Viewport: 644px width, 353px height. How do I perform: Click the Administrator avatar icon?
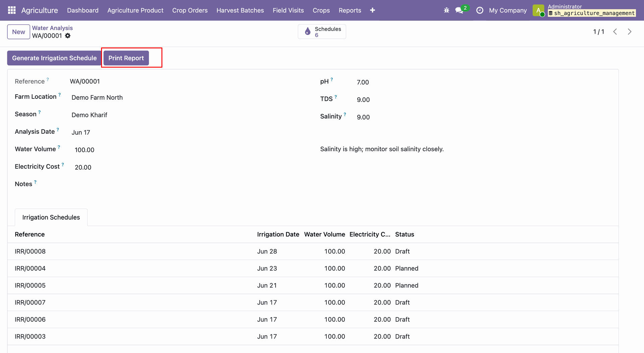[538, 10]
